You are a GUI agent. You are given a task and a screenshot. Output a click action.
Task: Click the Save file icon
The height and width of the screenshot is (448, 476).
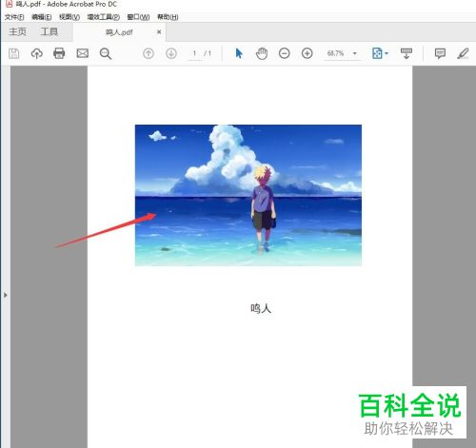(13, 53)
